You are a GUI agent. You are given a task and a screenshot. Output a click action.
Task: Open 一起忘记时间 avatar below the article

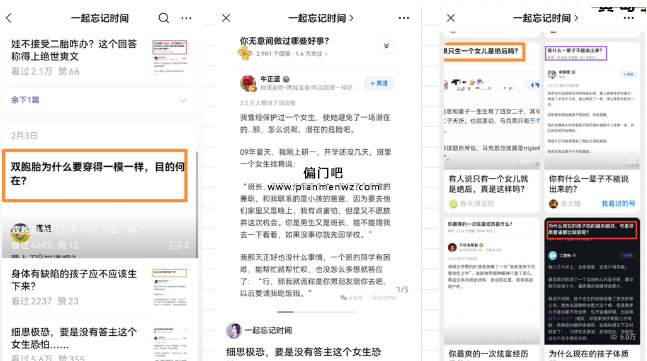(x=234, y=330)
